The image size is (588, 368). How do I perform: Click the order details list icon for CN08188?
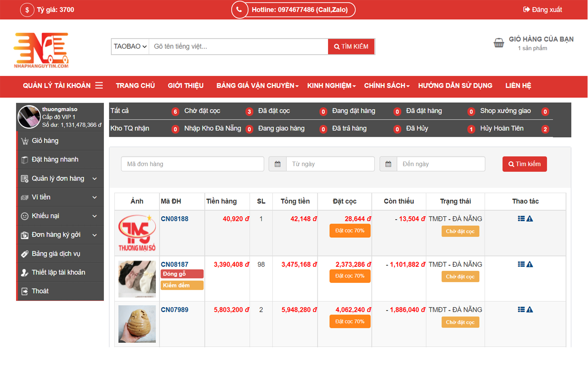520,218
